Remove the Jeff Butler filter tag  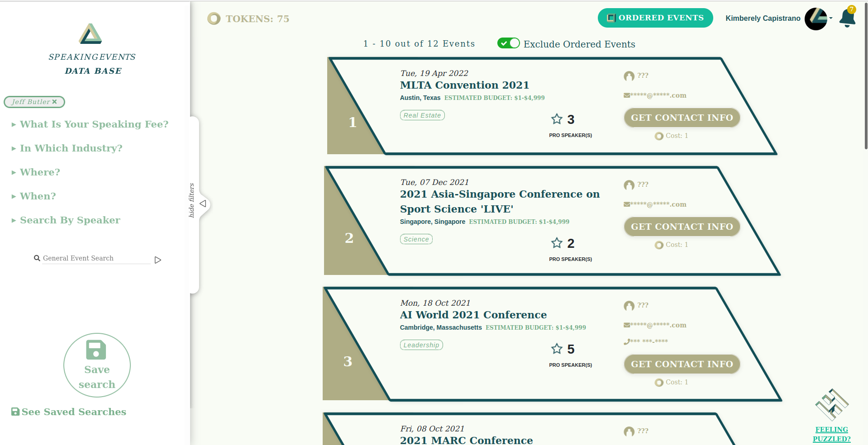coord(54,102)
